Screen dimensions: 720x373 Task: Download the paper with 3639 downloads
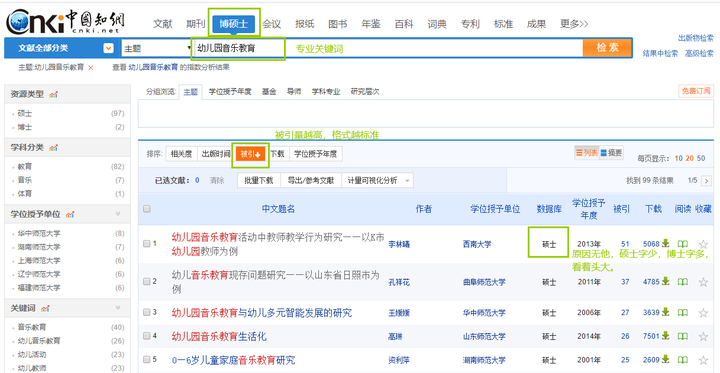tap(665, 312)
